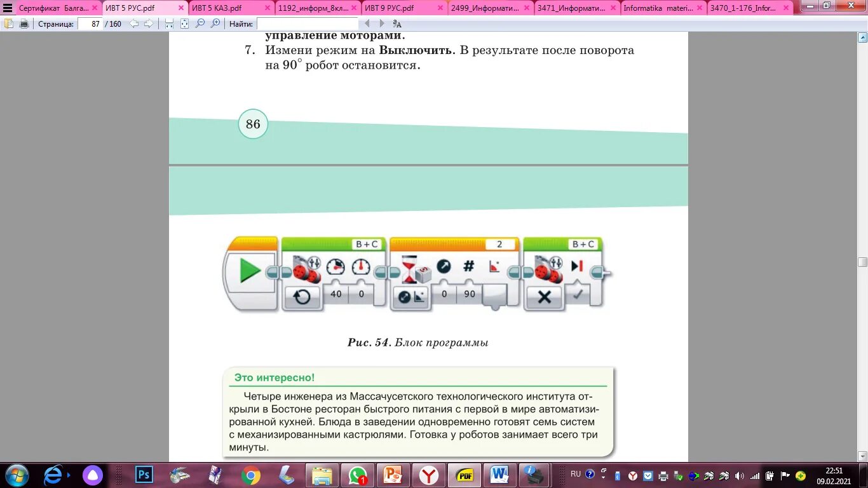The width and height of the screenshot is (868, 488).
Task: Close the 3471_Информати... tab
Action: [x=613, y=8]
